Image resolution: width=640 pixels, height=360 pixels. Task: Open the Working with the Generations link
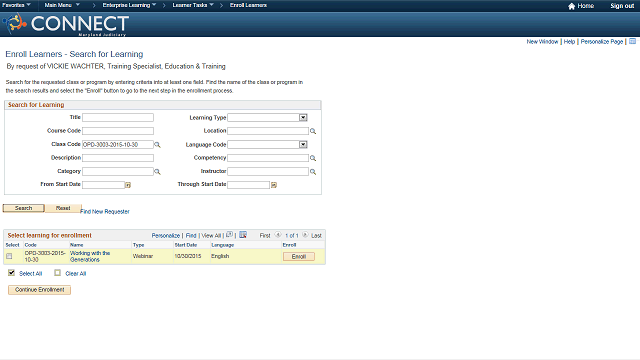(x=90, y=256)
